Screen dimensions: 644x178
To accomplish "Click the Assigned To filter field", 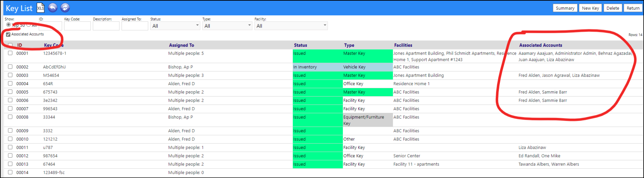I will (x=135, y=26).
